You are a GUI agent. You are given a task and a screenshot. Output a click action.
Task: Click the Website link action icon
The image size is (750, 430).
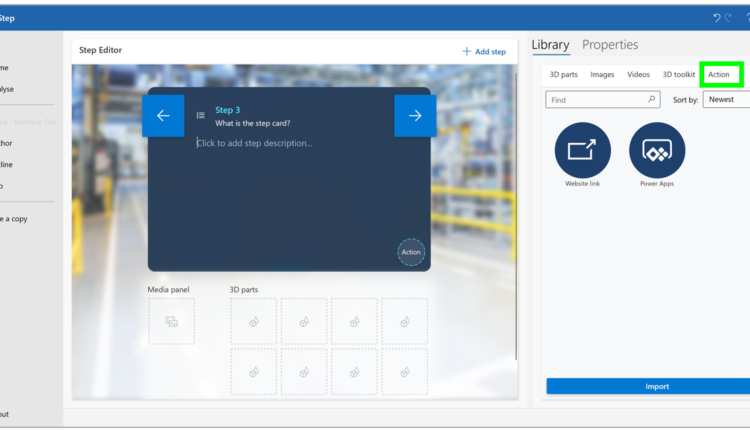(582, 150)
